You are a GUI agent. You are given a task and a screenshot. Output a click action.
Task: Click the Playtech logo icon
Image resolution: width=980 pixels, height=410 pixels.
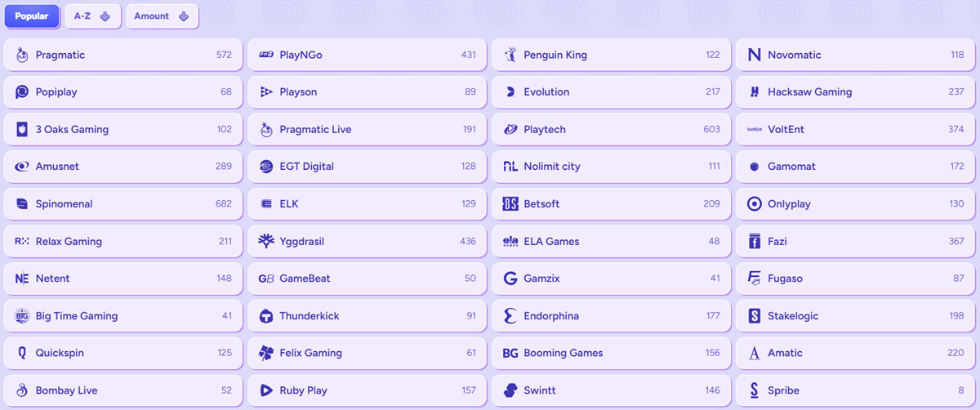click(510, 129)
